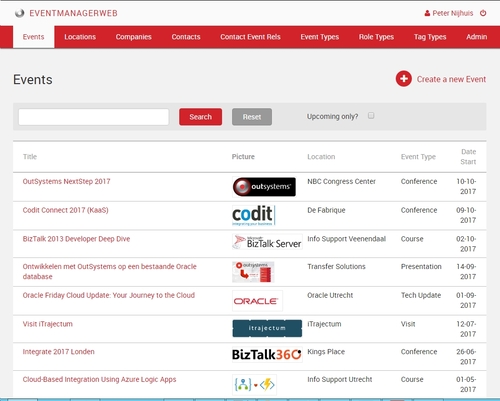This screenshot has height=401, width=500.
Task: Click the Events page heading
Action: point(33,80)
